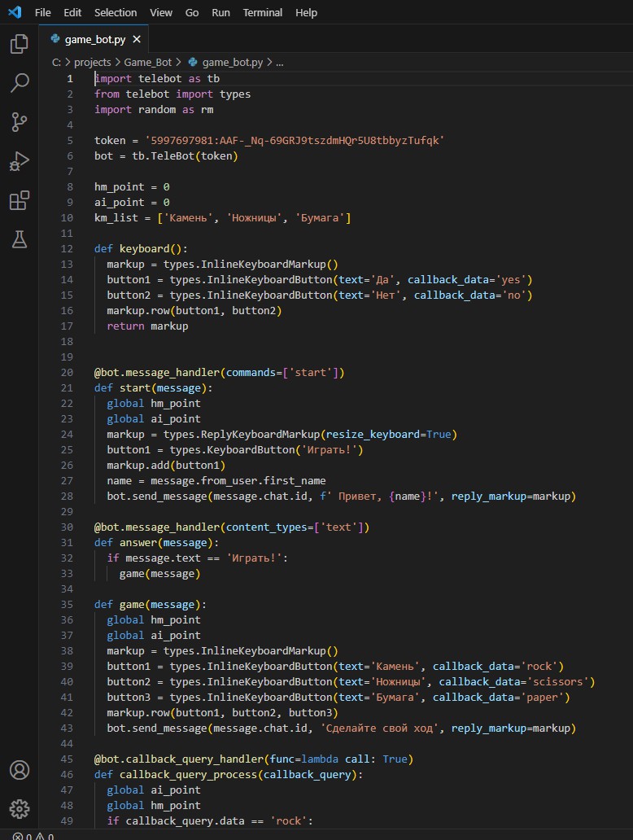Click the token string on line 5

295,140
